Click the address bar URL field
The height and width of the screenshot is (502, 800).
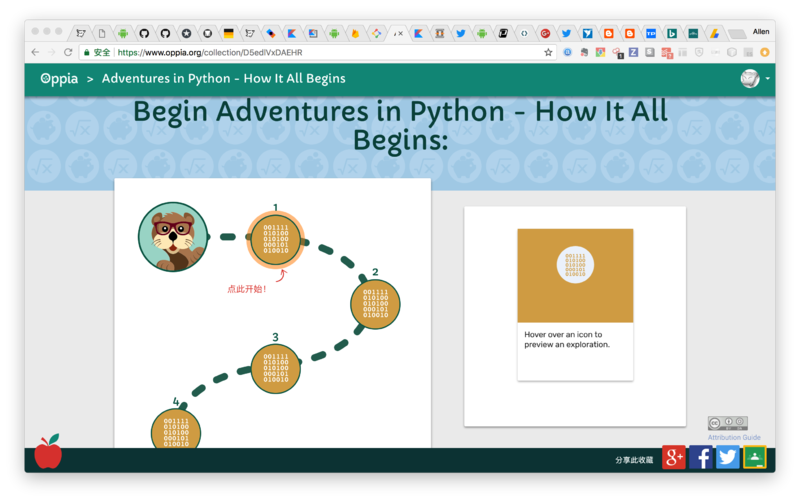click(300, 52)
